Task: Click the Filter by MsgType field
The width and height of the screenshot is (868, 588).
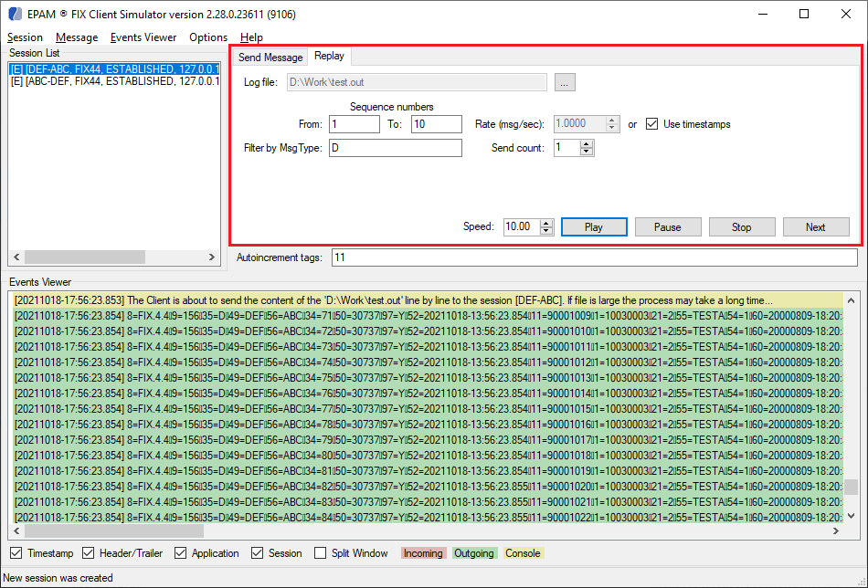Action: [396, 148]
